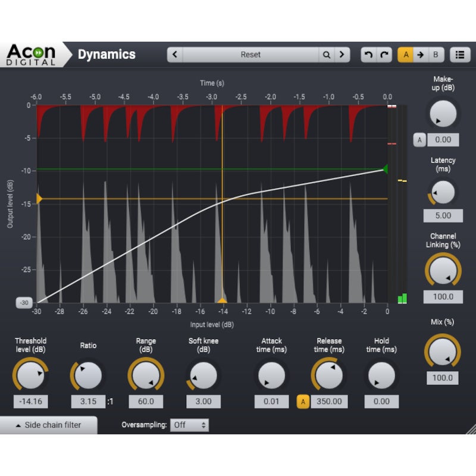This screenshot has width=476, height=476.
Task: Click the Time (s) axis label
Action: 212,83
